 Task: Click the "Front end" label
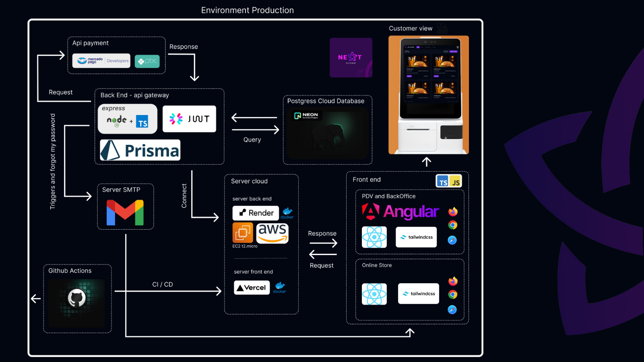367,180
